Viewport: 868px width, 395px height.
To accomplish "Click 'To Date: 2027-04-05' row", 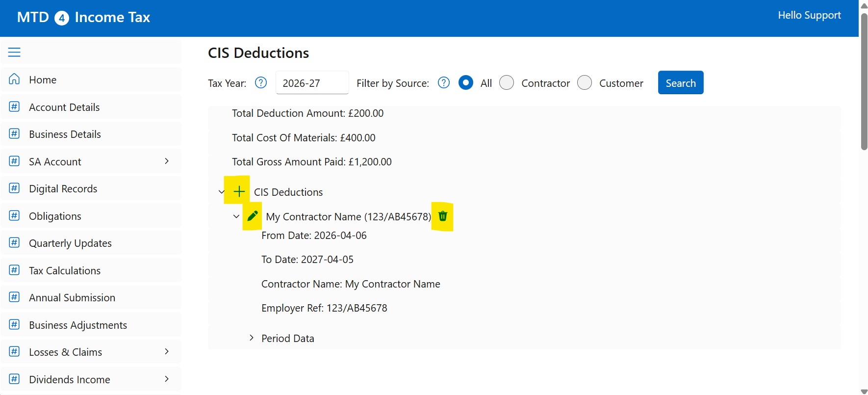I will click(x=307, y=260).
